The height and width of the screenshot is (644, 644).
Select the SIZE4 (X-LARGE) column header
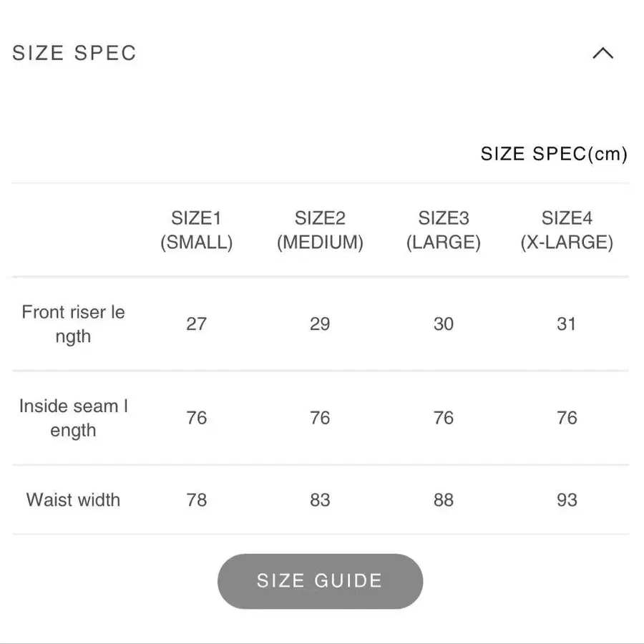tap(567, 230)
